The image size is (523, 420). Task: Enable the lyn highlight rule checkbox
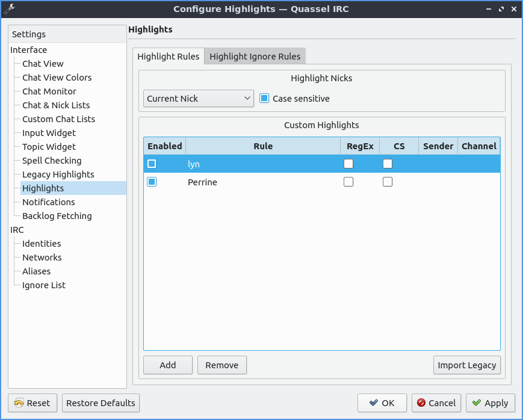pos(152,164)
